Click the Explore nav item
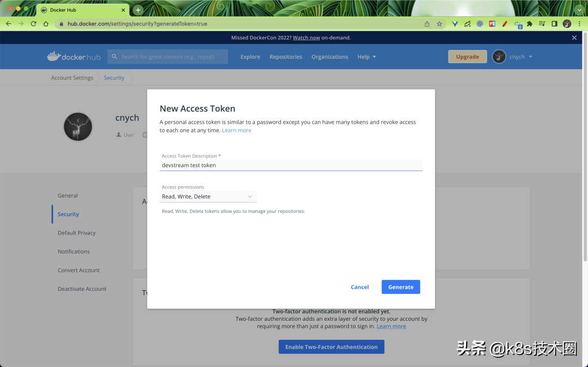This screenshot has width=588, height=367. (x=250, y=57)
